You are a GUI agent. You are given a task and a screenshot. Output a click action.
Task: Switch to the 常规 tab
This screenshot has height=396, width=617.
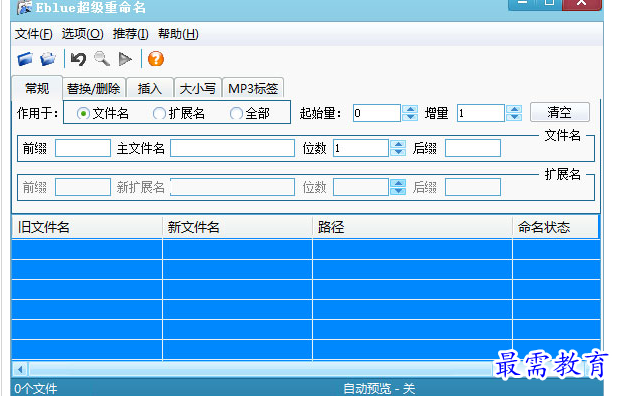pyautogui.click(x=37, y=88)
